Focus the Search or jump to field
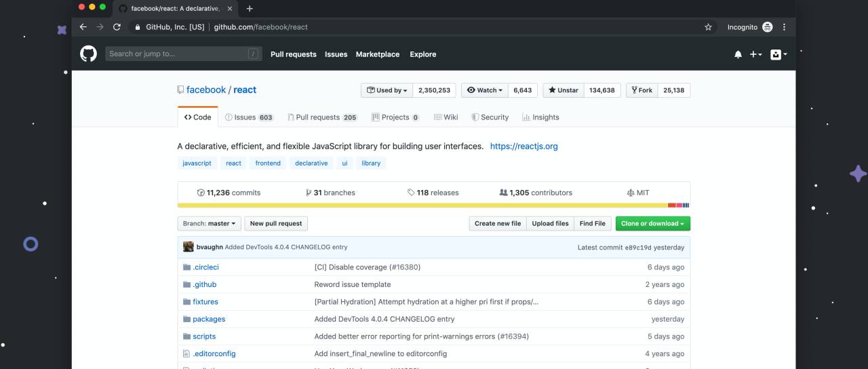 tap(176, 54)
